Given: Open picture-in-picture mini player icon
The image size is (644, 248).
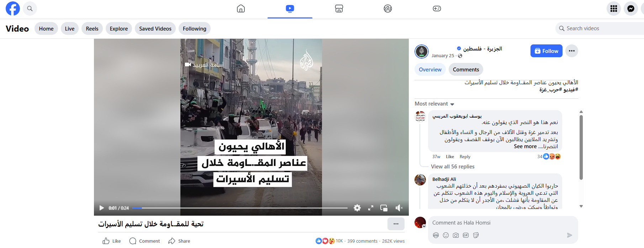Looking at the screenshot, I should (384, 208).
